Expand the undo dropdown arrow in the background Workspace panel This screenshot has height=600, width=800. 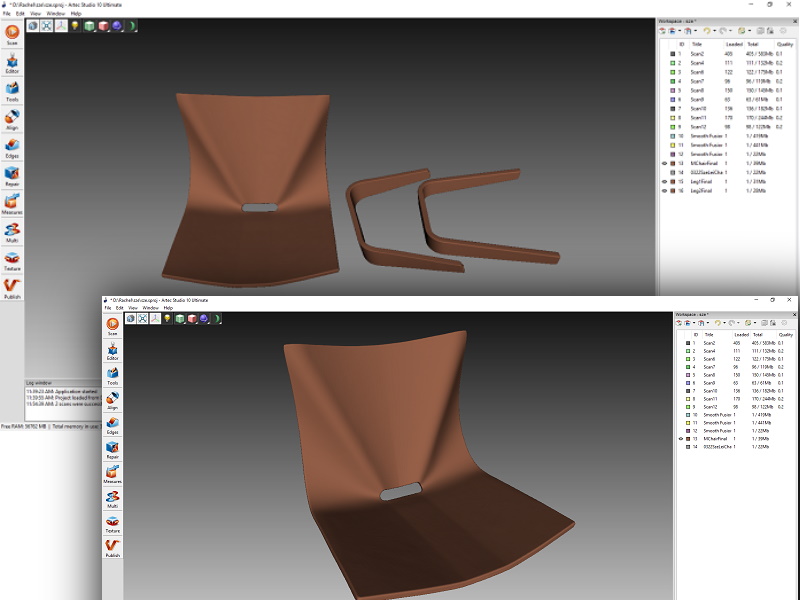(713, 31)
